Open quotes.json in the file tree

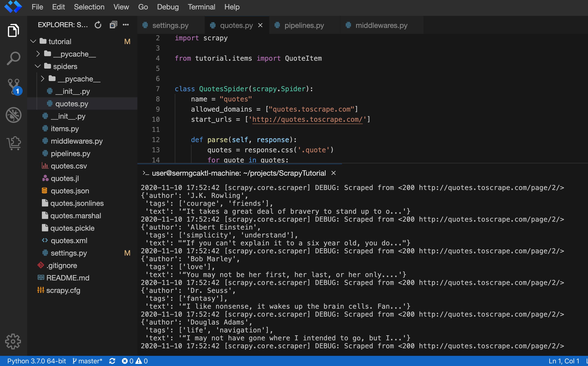coord(82,191)
